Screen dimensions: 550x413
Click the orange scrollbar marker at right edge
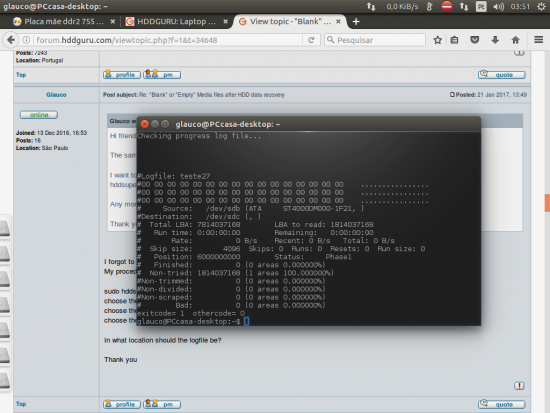547,203
